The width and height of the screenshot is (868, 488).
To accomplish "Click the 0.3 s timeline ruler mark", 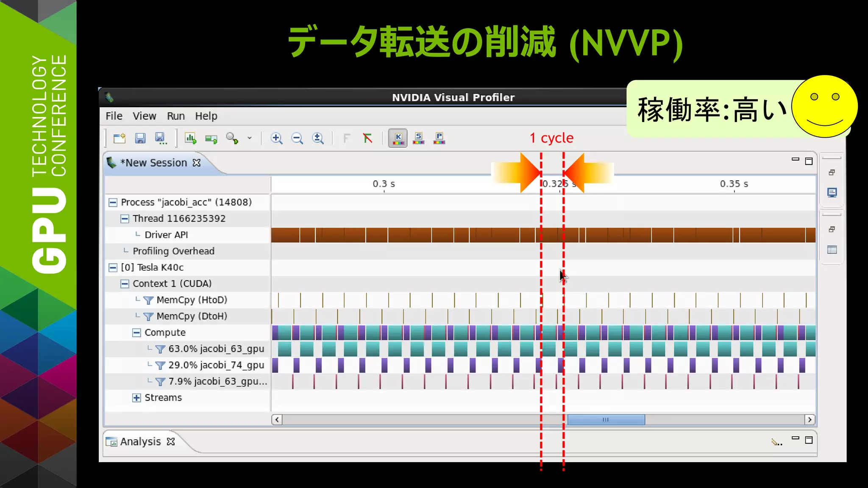I will 384,184.
